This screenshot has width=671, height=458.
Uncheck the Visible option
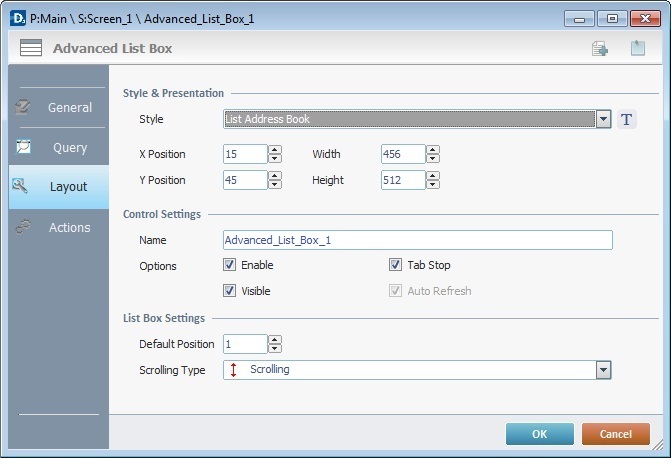(229, 291)
